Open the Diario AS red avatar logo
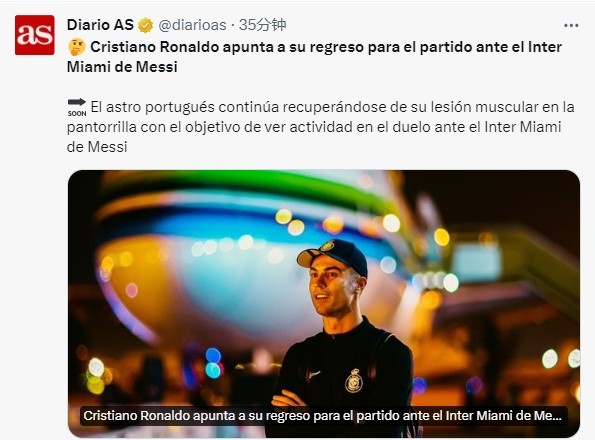This screenshot has width=595, height=440. [35, 35]
